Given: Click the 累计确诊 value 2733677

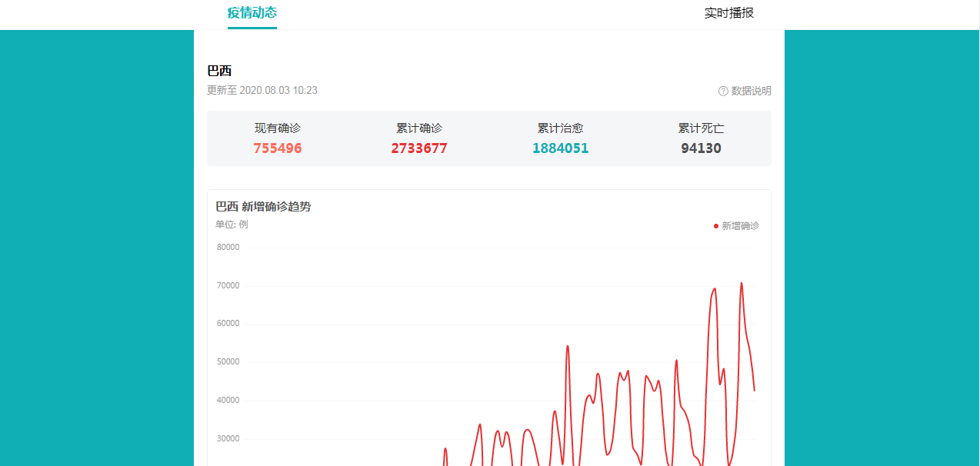Looking at the screenshot, I should click(x=419, y=148).
